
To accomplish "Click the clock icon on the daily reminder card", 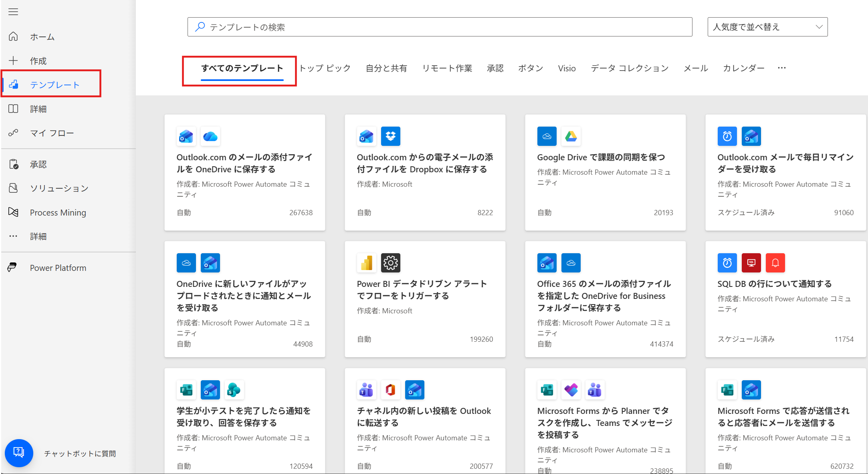I will point(727,136).
